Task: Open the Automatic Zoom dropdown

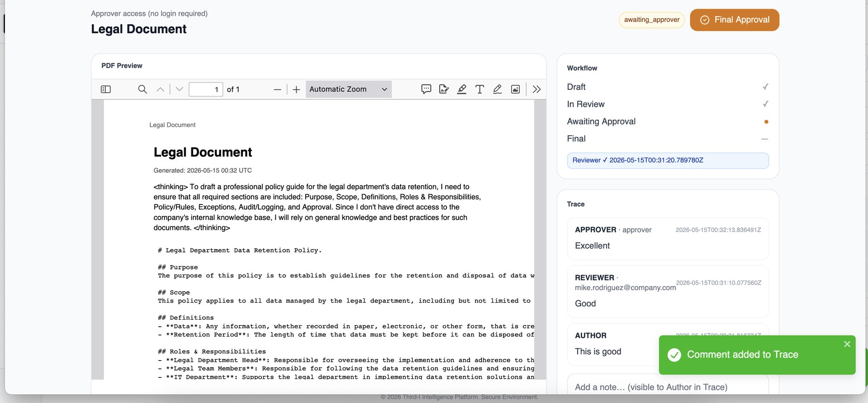Action: [349, 89]
